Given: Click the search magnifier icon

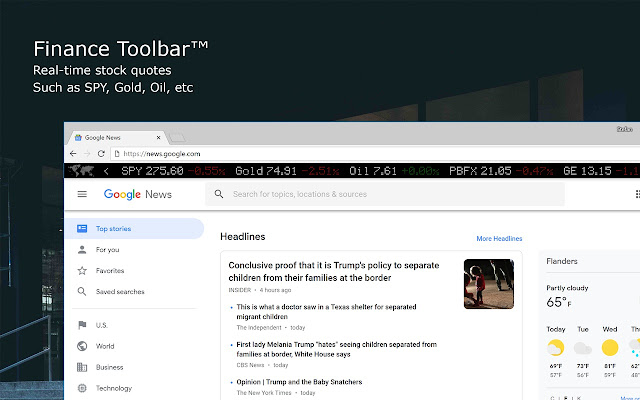Looking at the screenshot, I should (219, 194).
